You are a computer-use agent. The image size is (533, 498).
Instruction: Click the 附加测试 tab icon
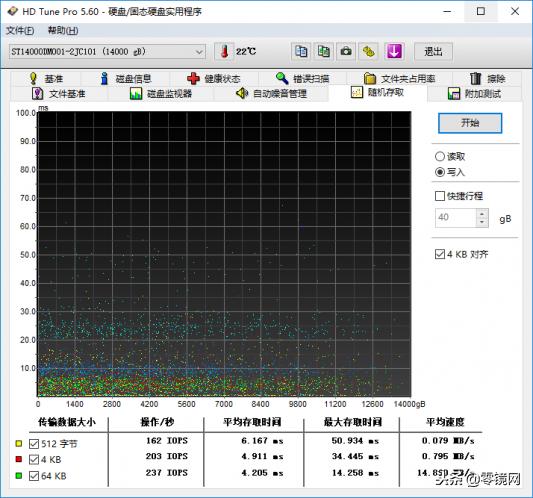(454, 93)
